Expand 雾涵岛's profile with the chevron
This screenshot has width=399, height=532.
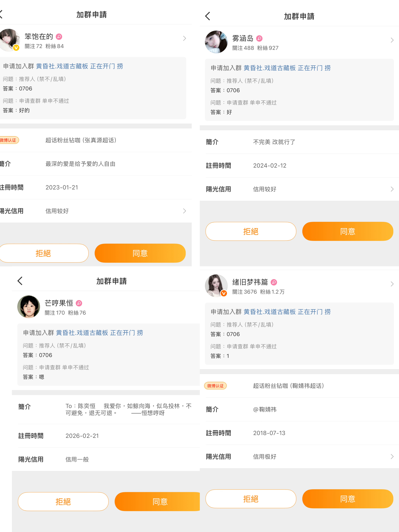(392, 40)
